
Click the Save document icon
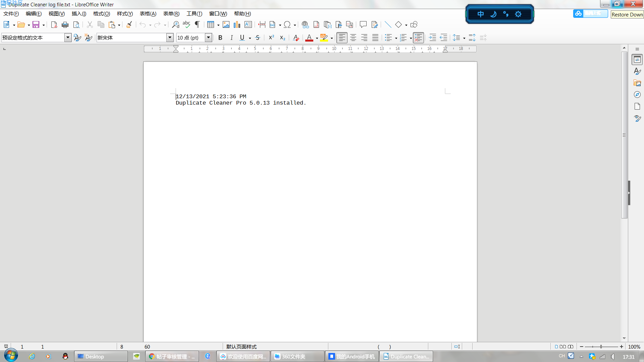(36, 24)
